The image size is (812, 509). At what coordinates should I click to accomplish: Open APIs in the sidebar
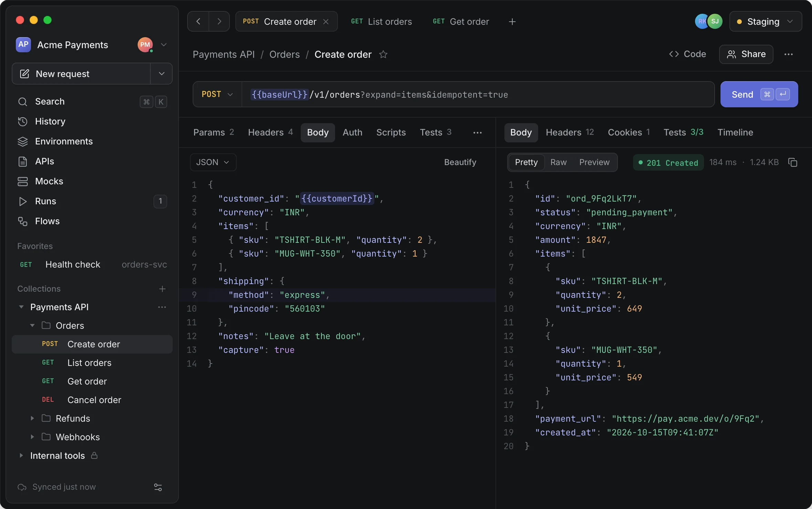click(x=92, y=161)
